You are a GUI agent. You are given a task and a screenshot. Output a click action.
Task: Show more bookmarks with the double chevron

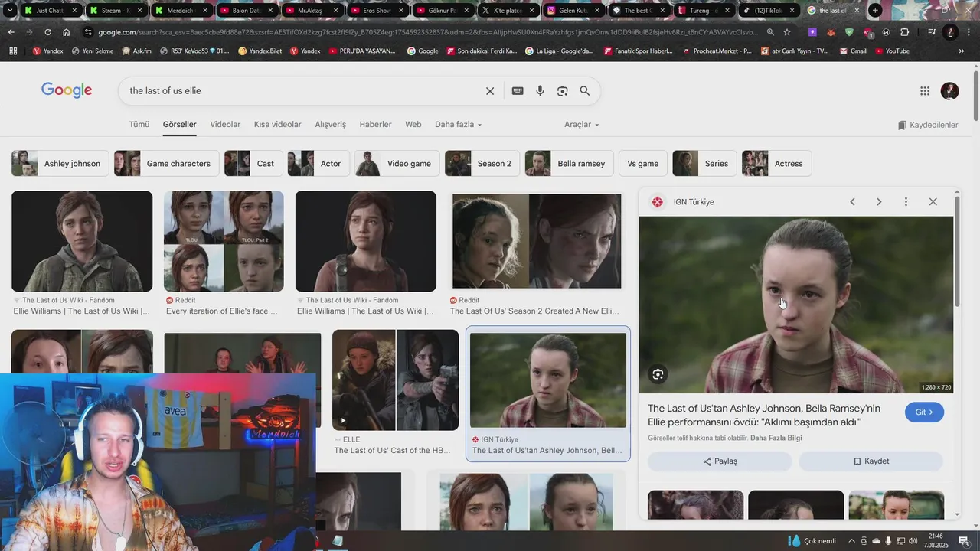click(x=962, y=51)
